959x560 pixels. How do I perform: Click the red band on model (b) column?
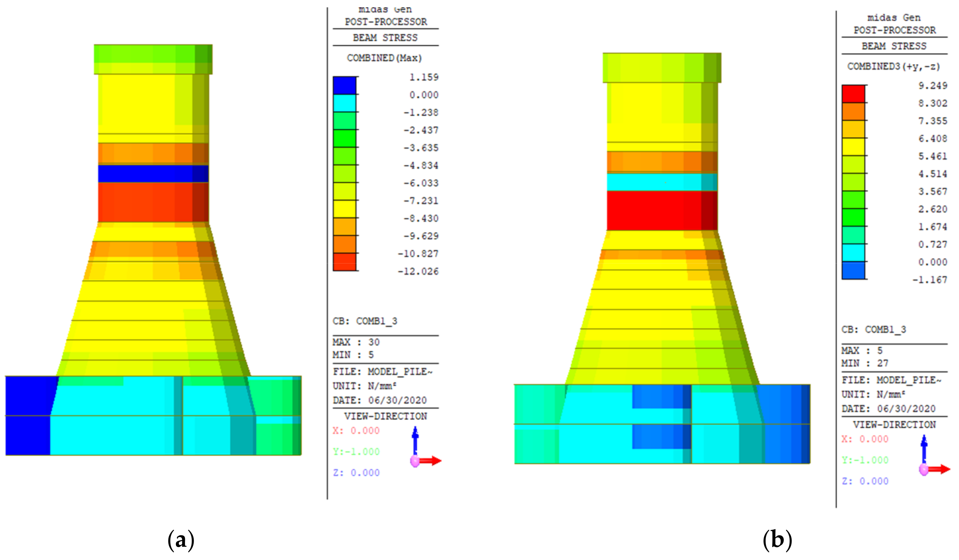pos(661,210)
